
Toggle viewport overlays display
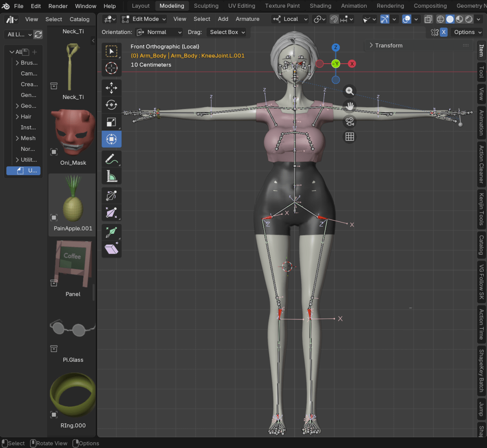coord(406,19)
